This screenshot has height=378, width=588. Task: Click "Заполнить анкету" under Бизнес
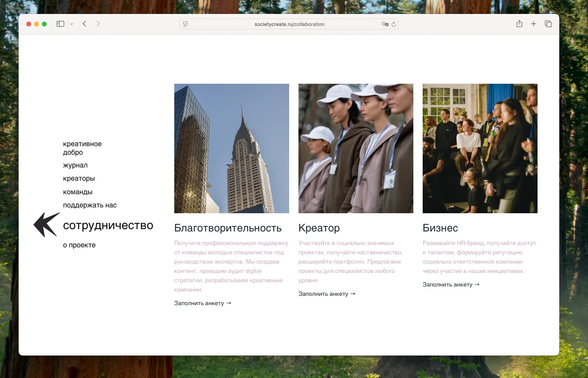[x=451, y=285]
